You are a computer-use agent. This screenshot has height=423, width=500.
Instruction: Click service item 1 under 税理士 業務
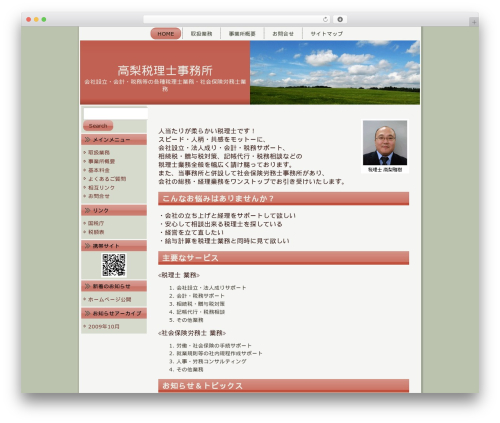211,287
